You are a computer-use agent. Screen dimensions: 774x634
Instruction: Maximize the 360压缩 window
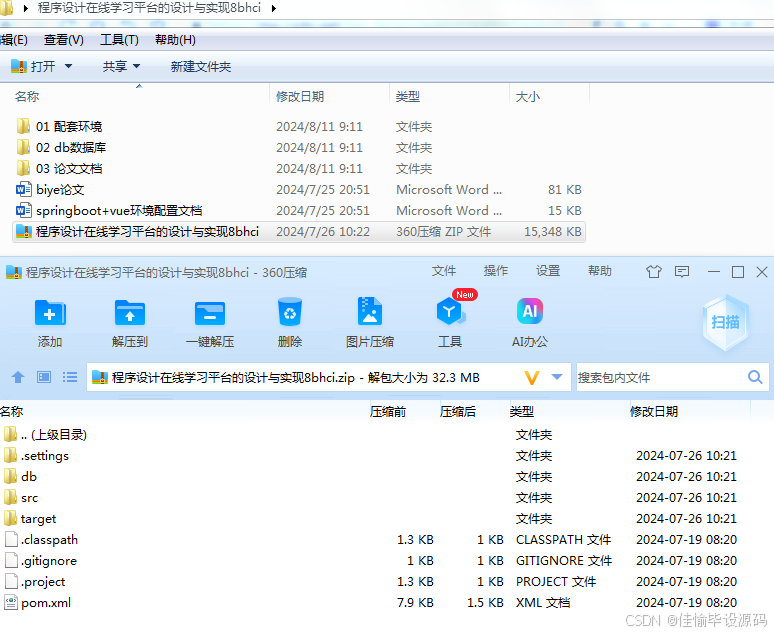[x=738, y=272]
